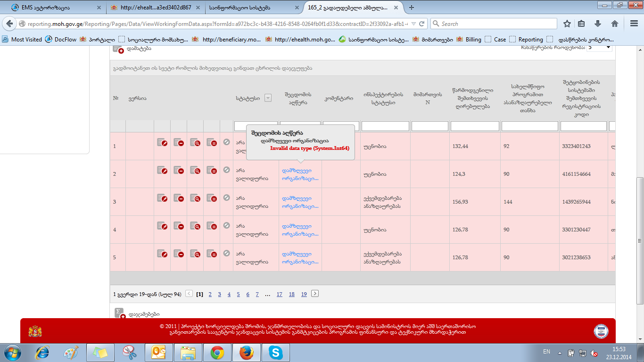Open Skype from the Windows taskbar
644x362 pixels.
coord(275,352)
